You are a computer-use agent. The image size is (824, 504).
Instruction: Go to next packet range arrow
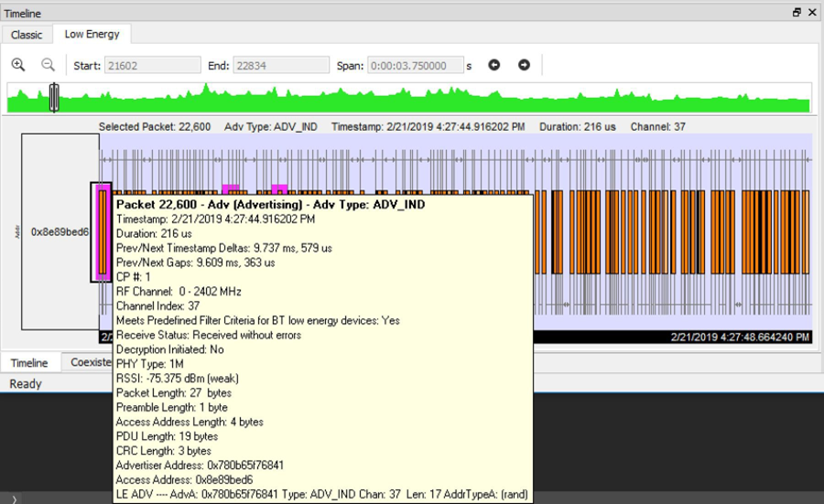point(524,65)
